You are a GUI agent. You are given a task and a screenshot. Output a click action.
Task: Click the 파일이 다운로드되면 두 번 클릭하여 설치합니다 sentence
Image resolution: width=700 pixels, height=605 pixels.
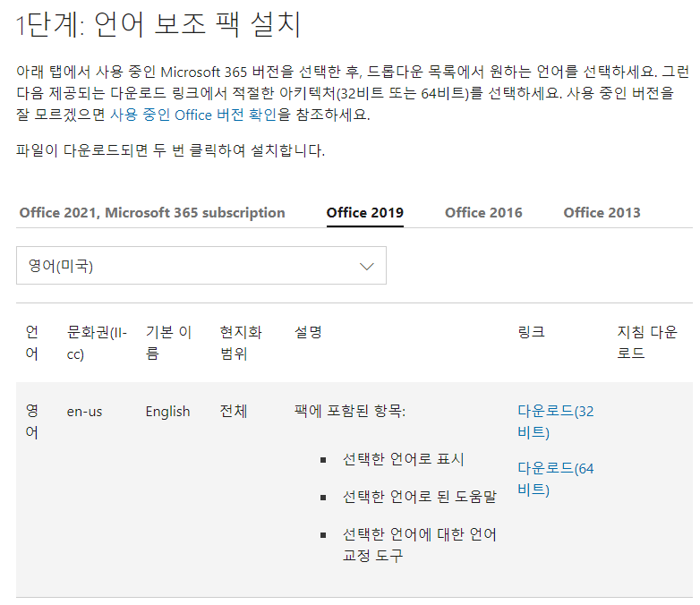coord(171,150)
